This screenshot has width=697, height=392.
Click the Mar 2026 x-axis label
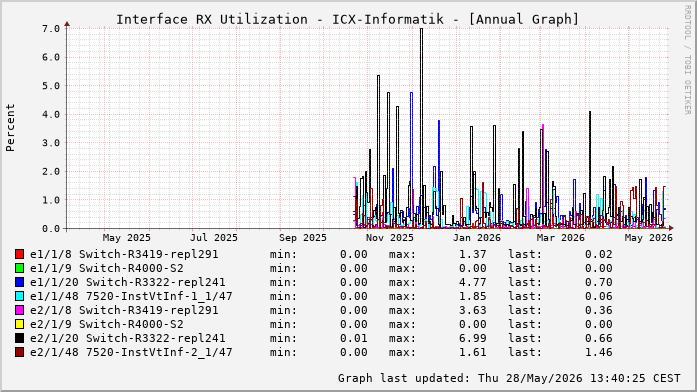561,238
